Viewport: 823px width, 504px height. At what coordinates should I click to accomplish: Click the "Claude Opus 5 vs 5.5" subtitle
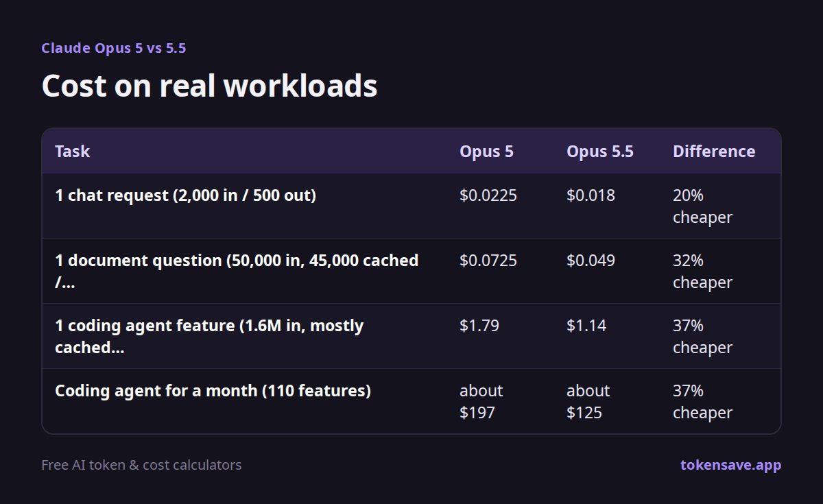click(114, 48)
